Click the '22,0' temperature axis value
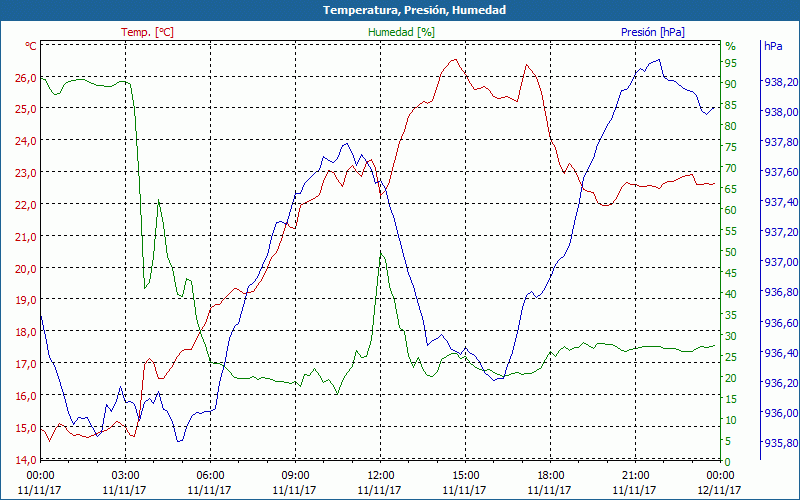Viewport: 800px width, 500px height. [27, 205]
